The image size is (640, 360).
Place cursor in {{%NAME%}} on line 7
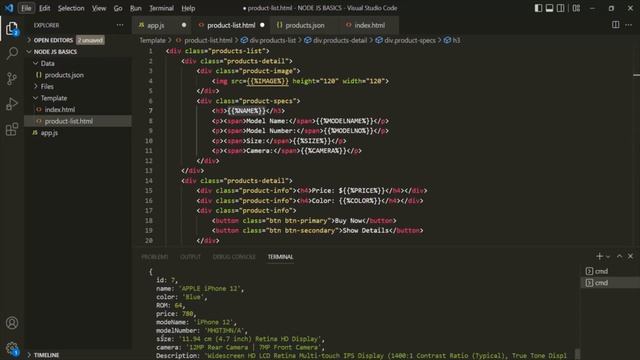coord(247,111)
